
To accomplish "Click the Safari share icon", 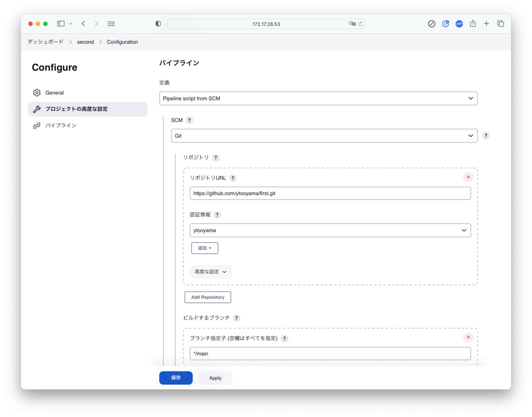I will coord(473,24).
